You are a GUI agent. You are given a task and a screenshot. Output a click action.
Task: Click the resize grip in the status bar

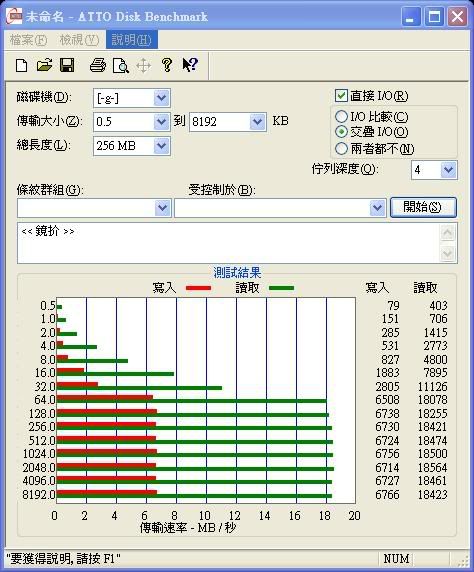pyautogui.click(x=463, y=560)
